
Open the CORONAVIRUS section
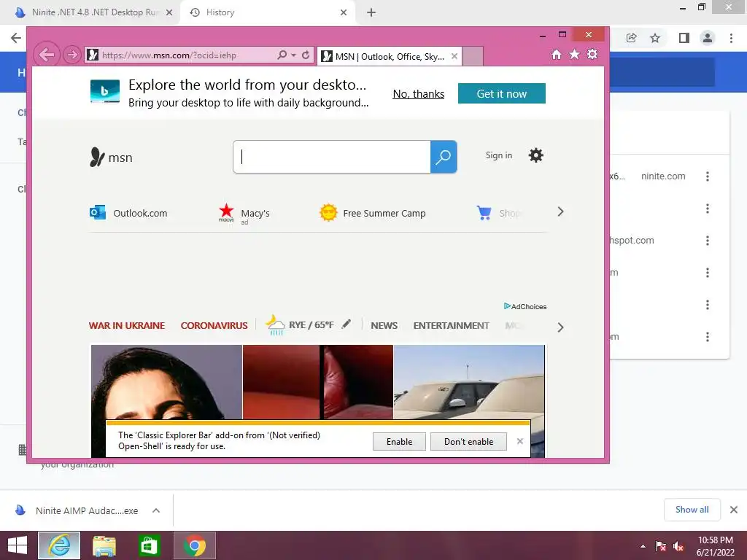click(214, 326)
